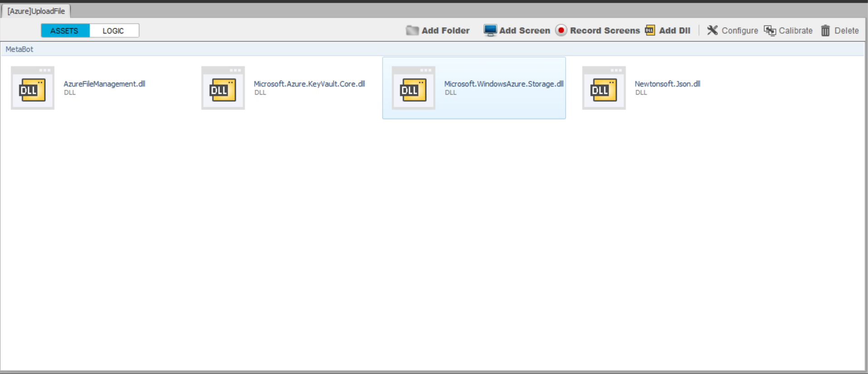This screenshot has width=868, height=374.
Task: Click the Add Folder icon
Action: [412, 30]
